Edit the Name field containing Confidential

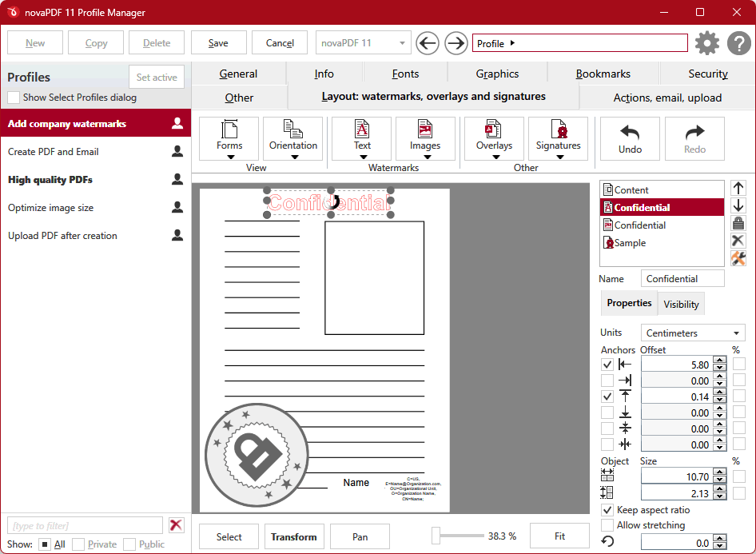(x=682, y=279)
